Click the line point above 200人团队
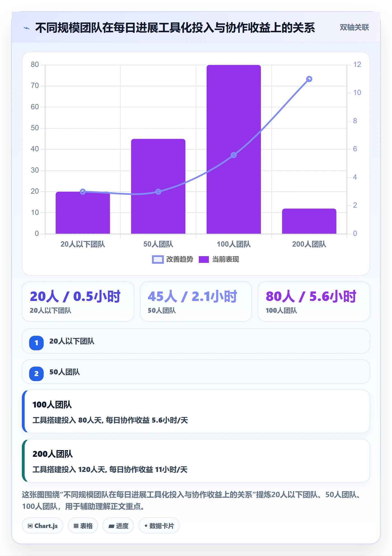 pyautogui.click(x=309, y=79)
